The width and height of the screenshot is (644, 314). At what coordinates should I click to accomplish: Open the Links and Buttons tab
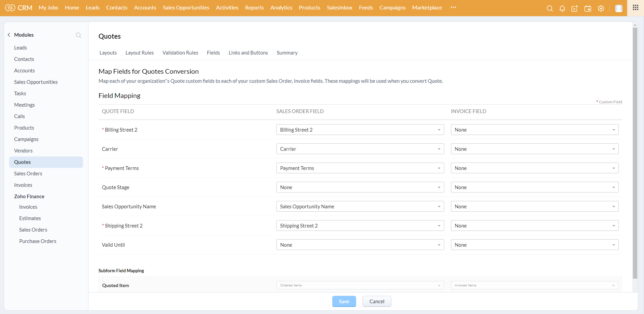click(248, 53)
